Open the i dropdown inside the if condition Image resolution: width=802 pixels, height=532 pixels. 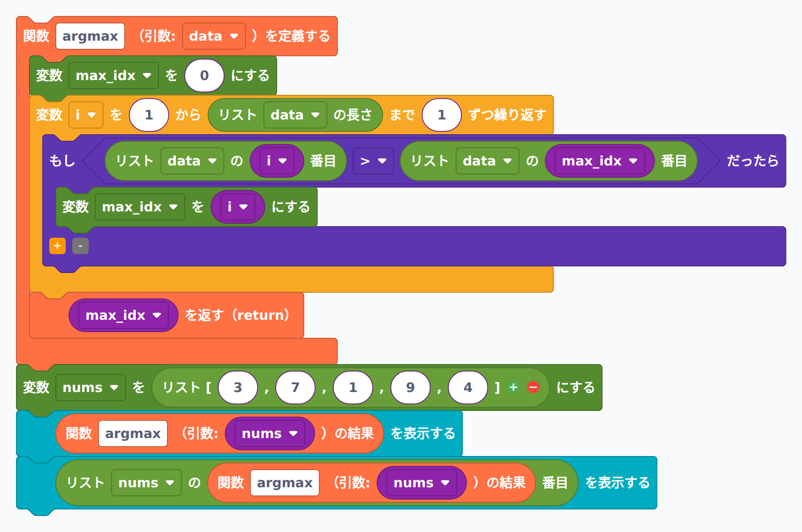(x=276, y=161)
